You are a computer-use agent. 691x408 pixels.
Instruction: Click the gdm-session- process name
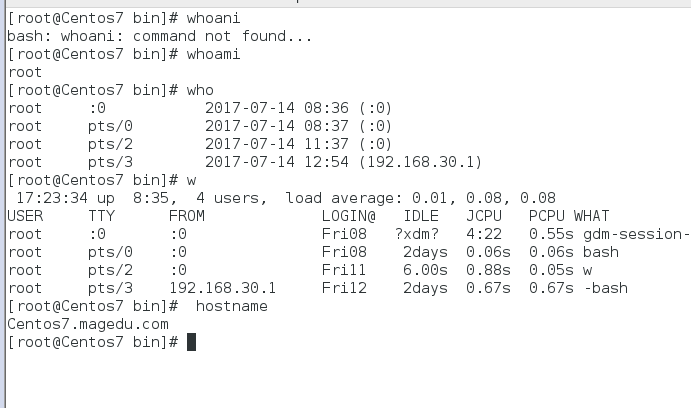tap(636, 234)
